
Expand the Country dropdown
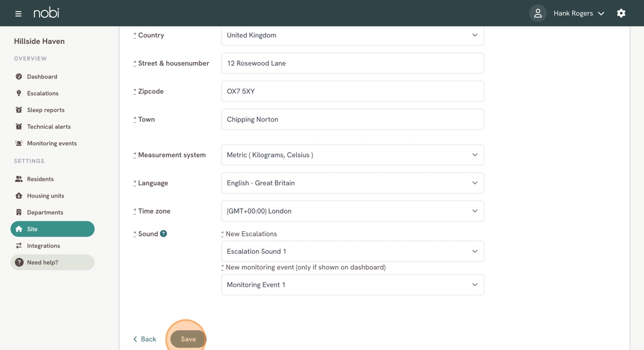[352, 35]
